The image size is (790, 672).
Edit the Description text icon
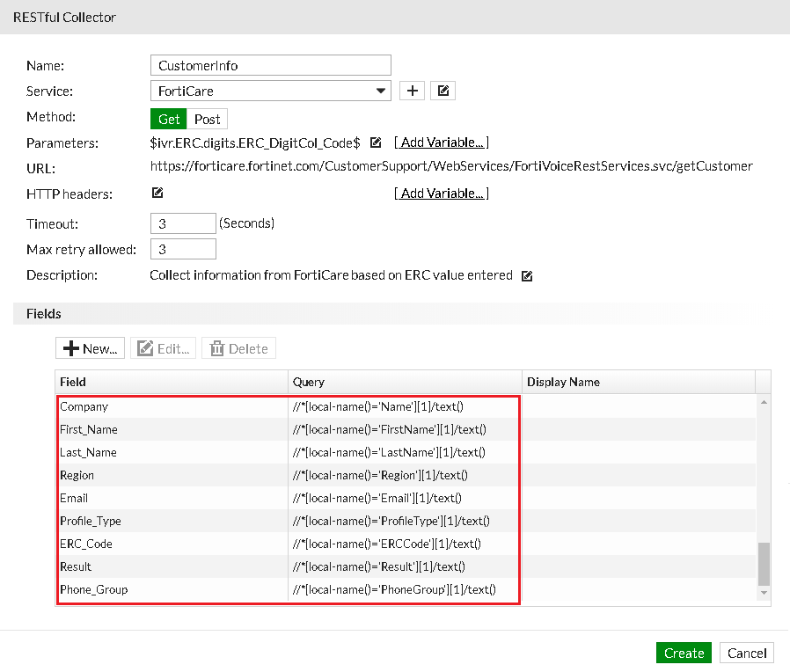click(x=527, y=276)
